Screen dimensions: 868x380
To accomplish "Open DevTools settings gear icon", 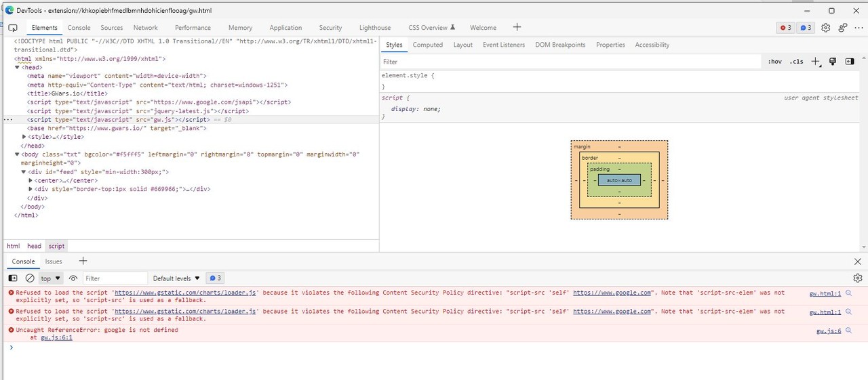I will [825, 28].
